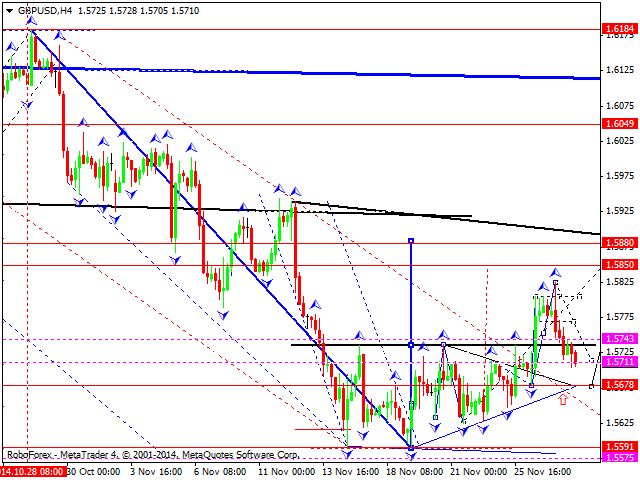Select the 6 Nov 08:00 time axis label
Screen dimensions: 640x480
pyautogui.click(x=220, y=472)
